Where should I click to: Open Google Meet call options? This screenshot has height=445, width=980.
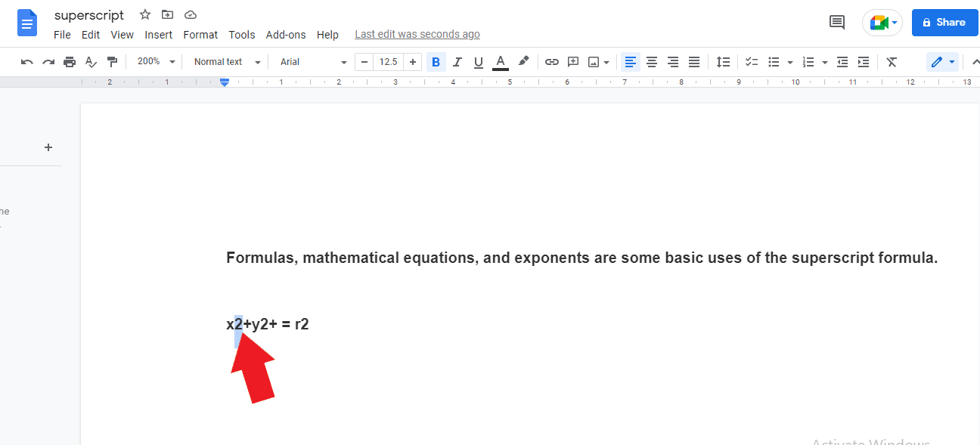pyautogui.click(x=882, y=23)
